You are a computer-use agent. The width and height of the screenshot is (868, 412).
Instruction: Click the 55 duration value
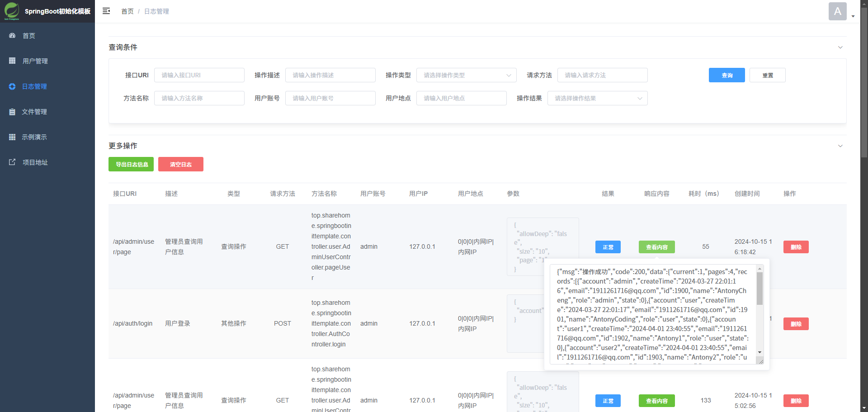pyautogui.click(x=706, y=246)
